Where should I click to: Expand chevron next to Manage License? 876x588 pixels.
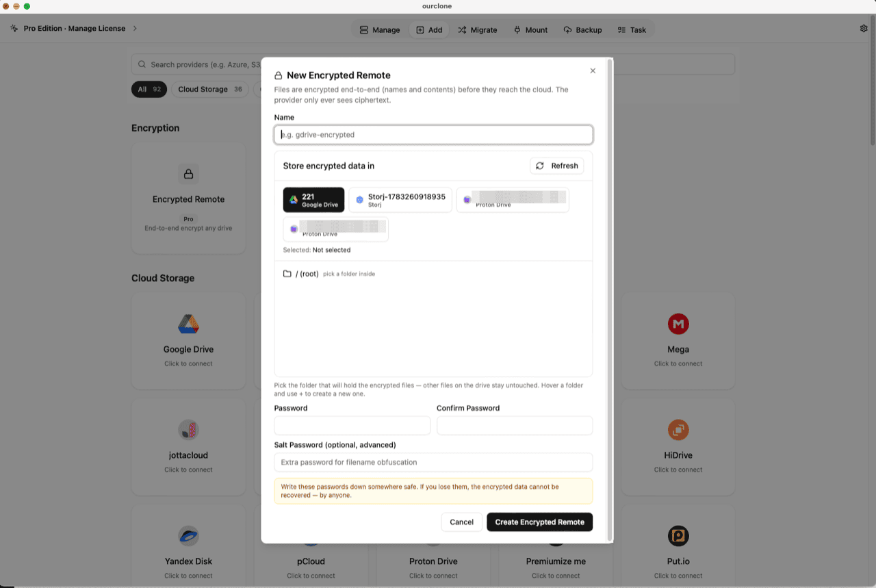tap(135, 29)
